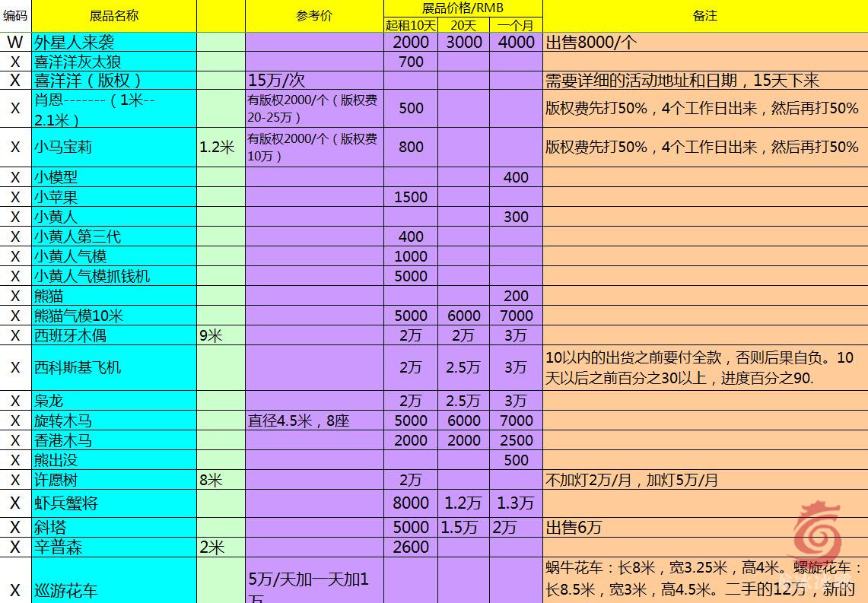The image size is (868, 603).
Task: Select the 熊猫气模10米 name cell
Action: [x=114, y=316]
